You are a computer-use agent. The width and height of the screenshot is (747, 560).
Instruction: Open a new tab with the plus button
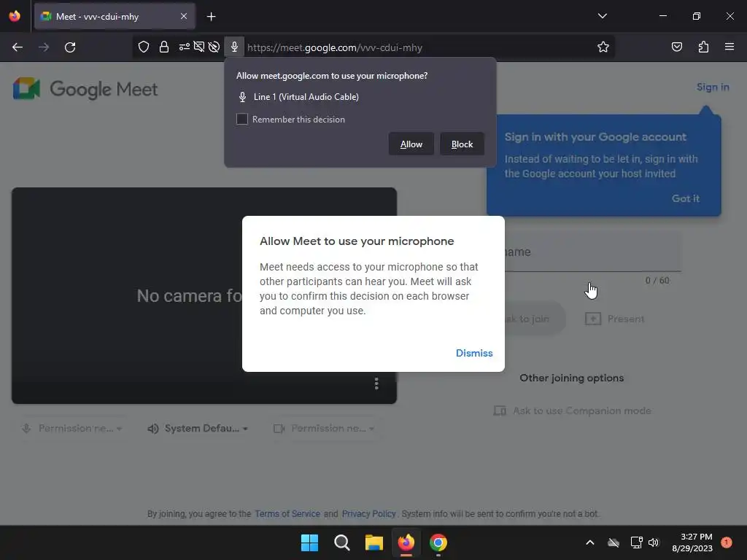coord(211,17)
